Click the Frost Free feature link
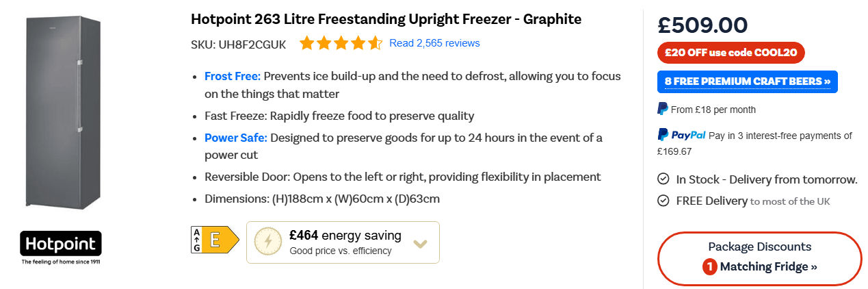This screenshot has height=289, width=868. click(233, 76)
